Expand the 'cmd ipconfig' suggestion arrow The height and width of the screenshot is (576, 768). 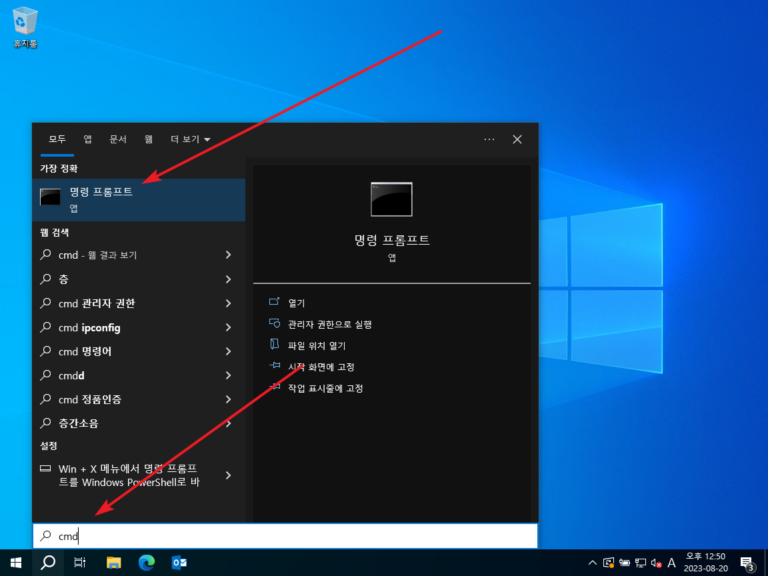[x=228, y=327]
